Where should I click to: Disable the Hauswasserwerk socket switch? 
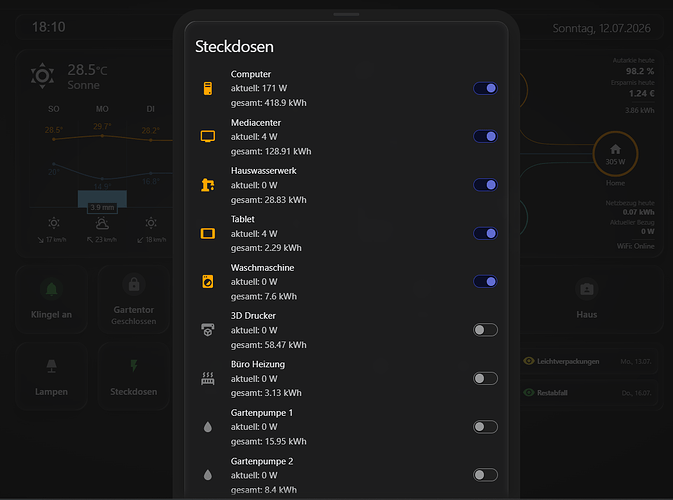click(485, 185)
